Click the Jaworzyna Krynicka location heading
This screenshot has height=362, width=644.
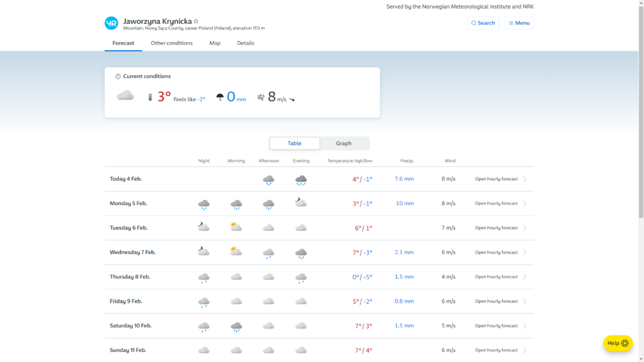(157, 21)
